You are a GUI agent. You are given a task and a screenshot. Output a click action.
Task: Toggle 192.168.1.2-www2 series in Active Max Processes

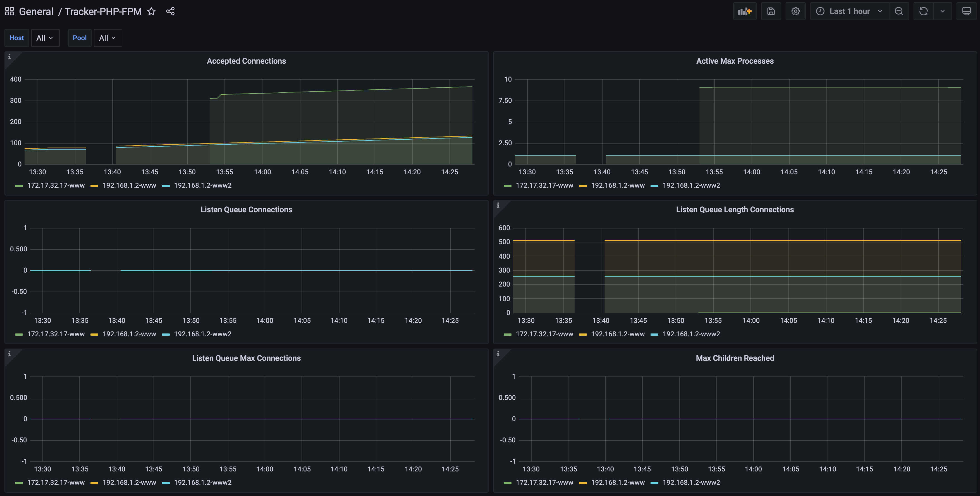(x=691, y=185)
